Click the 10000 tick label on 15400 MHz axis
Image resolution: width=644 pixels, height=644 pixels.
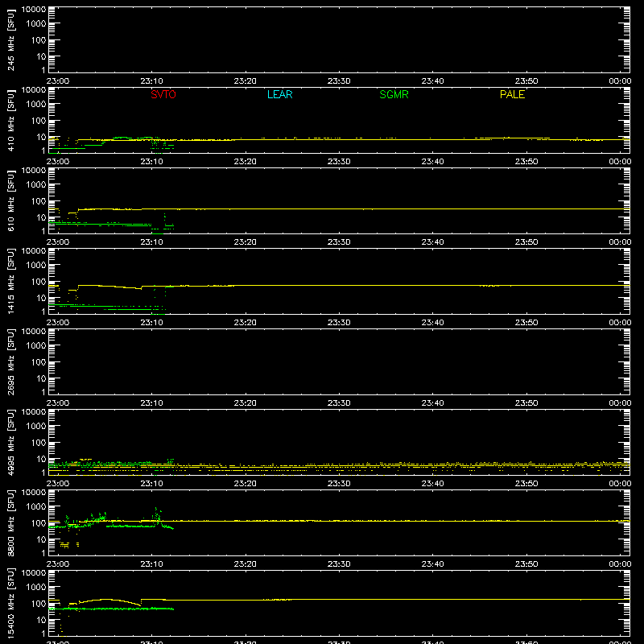pyautogui.click(x=34, y=573)
